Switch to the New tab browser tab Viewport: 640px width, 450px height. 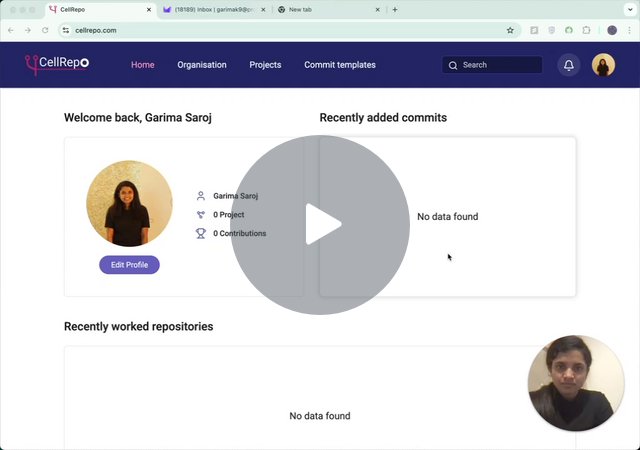pyautogui.click(x=328, y=9)
